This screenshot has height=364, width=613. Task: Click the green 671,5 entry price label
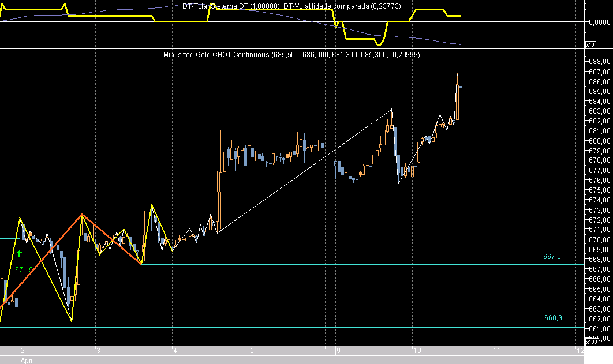(x=24, y=270)
